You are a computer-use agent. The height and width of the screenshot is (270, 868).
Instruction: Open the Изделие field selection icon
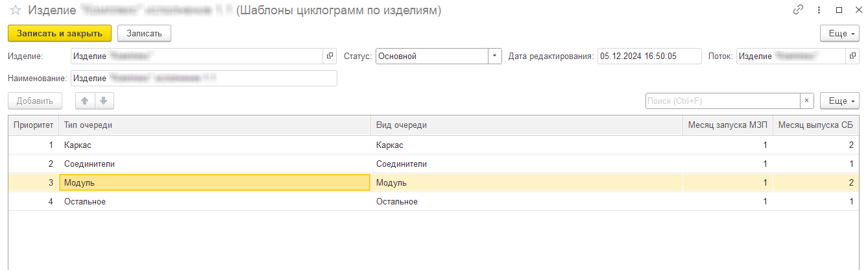[330, 56]
